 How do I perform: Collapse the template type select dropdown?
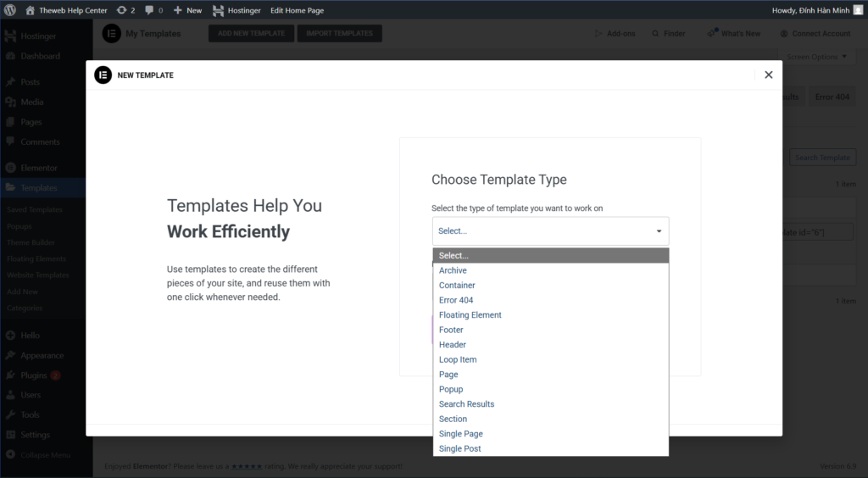(659, 231)
